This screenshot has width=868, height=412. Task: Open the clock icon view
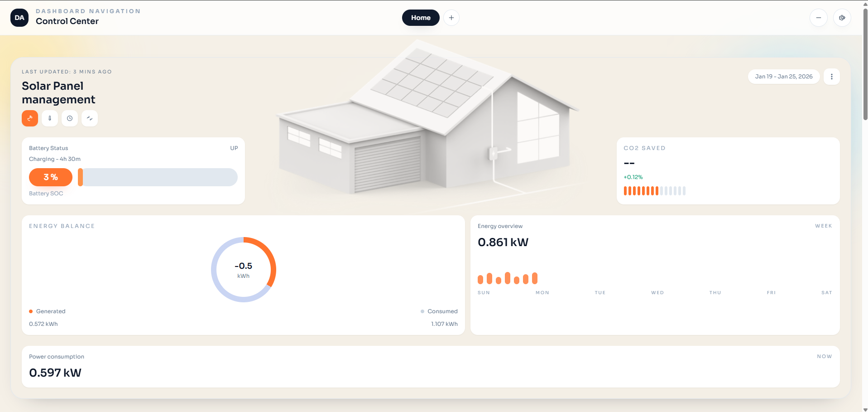70,118
